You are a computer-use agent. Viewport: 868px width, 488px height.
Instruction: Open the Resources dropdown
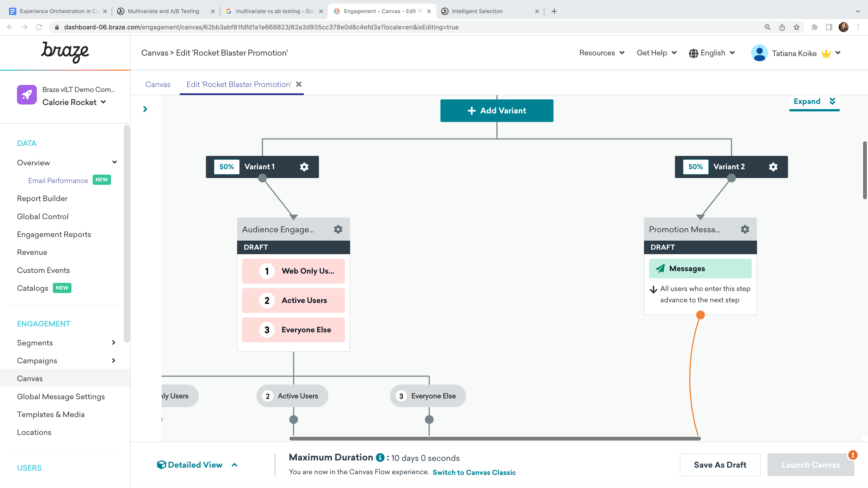click(x=602, y=53)
